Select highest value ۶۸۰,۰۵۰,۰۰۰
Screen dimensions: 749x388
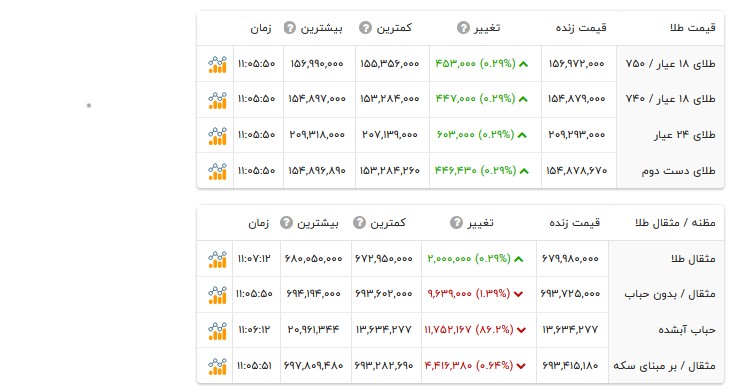click(313, 259)
